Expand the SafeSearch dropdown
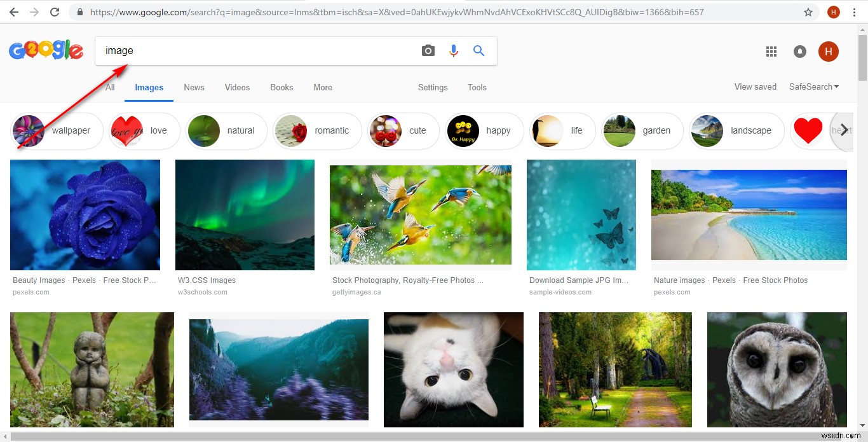 pyautogui.click(x=814, y=87)
